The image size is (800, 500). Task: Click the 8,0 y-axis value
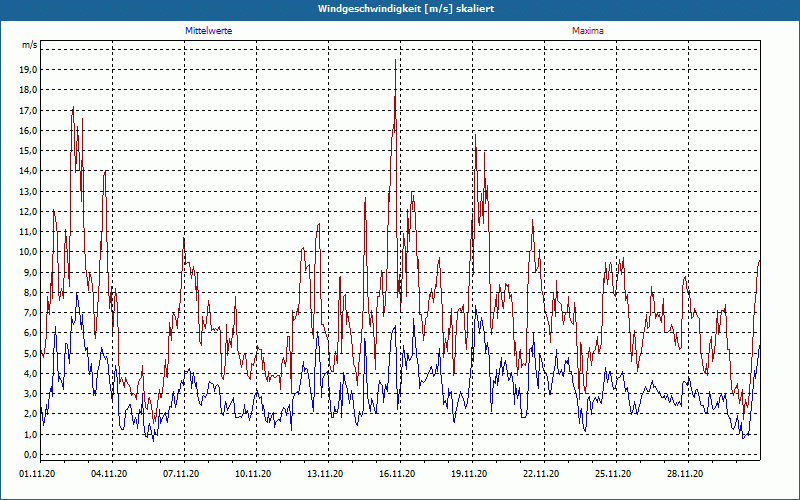point(30,292)
